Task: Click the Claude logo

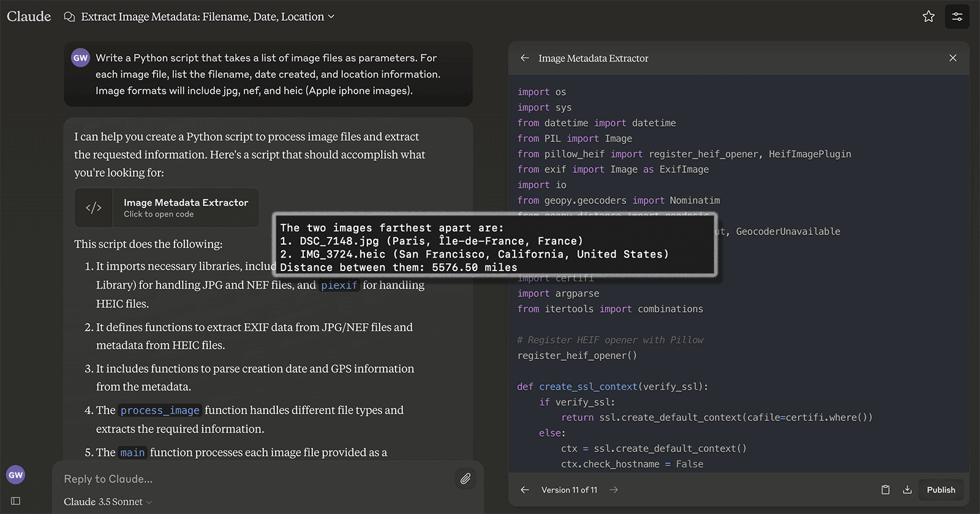Action: pyautogui.click(x=29, y=17)
